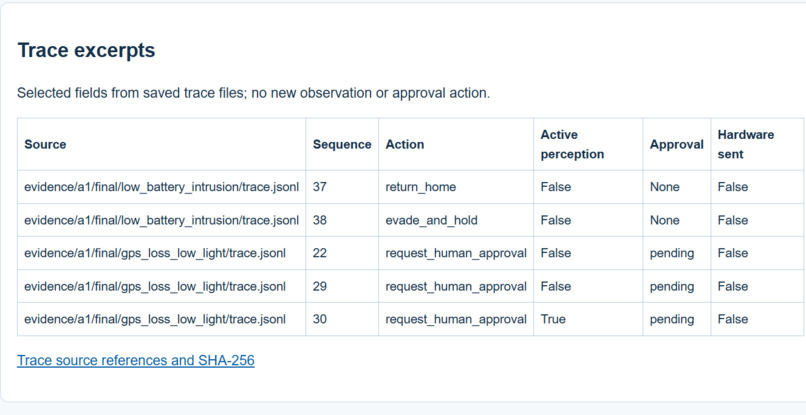Click sequence value 38

pos(320,220)
